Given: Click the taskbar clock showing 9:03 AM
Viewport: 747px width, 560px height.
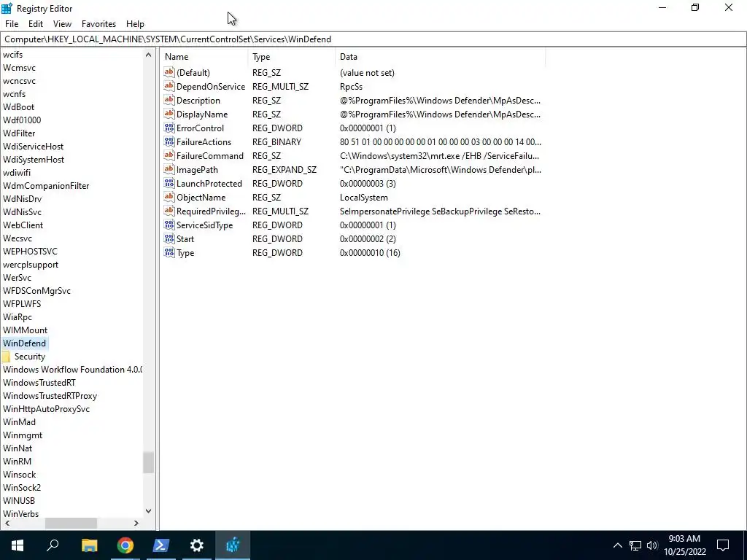Looking at the screenshot, I should point(684,545).
